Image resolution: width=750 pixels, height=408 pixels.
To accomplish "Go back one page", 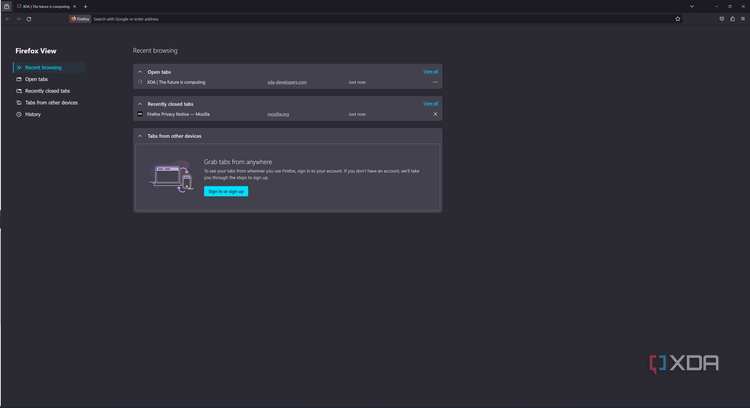I will tap(8, 19).
